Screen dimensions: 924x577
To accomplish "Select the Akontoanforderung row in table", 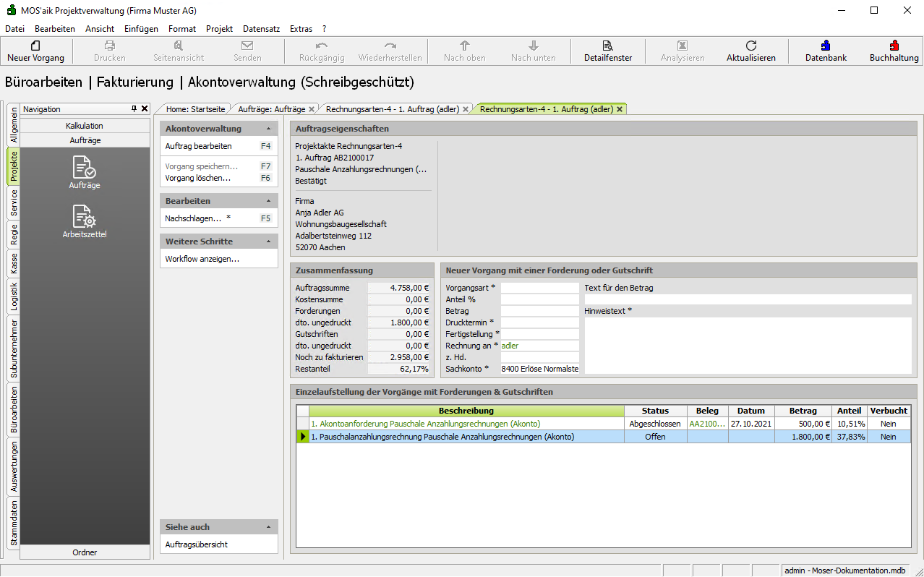I will (x=425, y=424).
